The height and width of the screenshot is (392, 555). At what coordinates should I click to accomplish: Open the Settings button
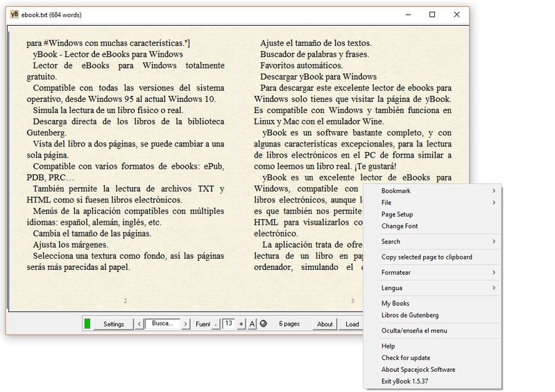(x=114, y=324)
